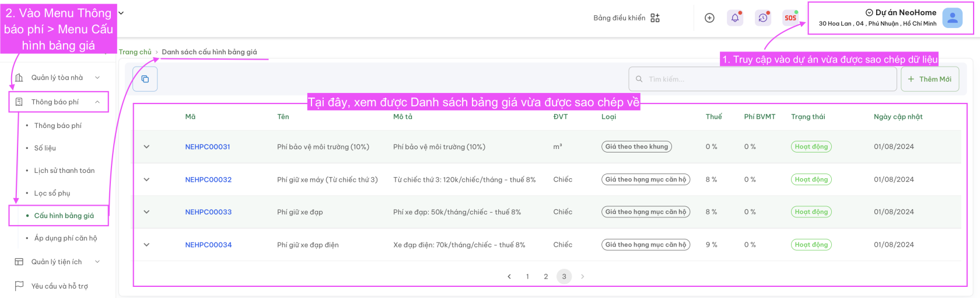
Task: Collapse the Thông báo phí menu
Action: (x=97, y=102)
